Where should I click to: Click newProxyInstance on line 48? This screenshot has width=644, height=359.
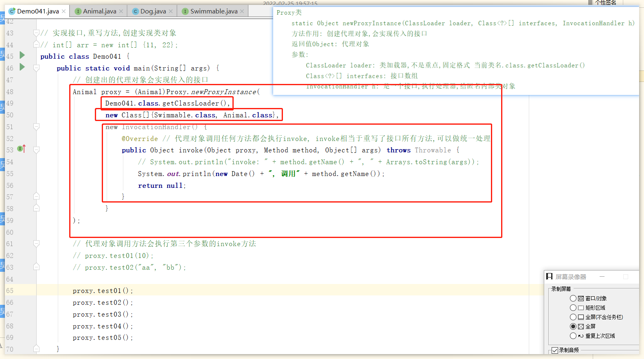click(223, 92)
